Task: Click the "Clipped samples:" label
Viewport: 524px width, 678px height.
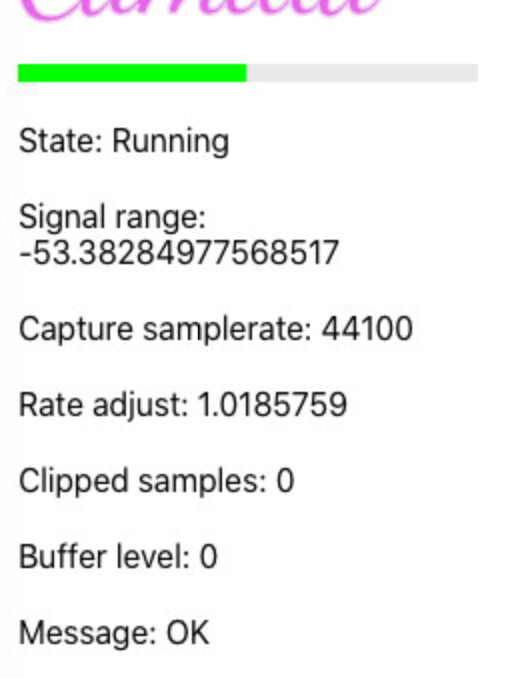Action: click(x=143, y=482)
